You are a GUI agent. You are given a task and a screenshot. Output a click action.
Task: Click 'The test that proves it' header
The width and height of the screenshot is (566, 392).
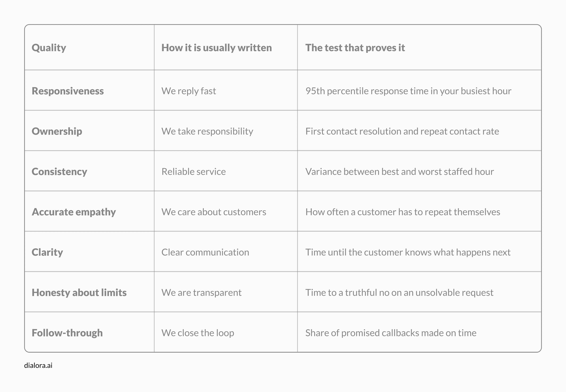coord(355,48)
